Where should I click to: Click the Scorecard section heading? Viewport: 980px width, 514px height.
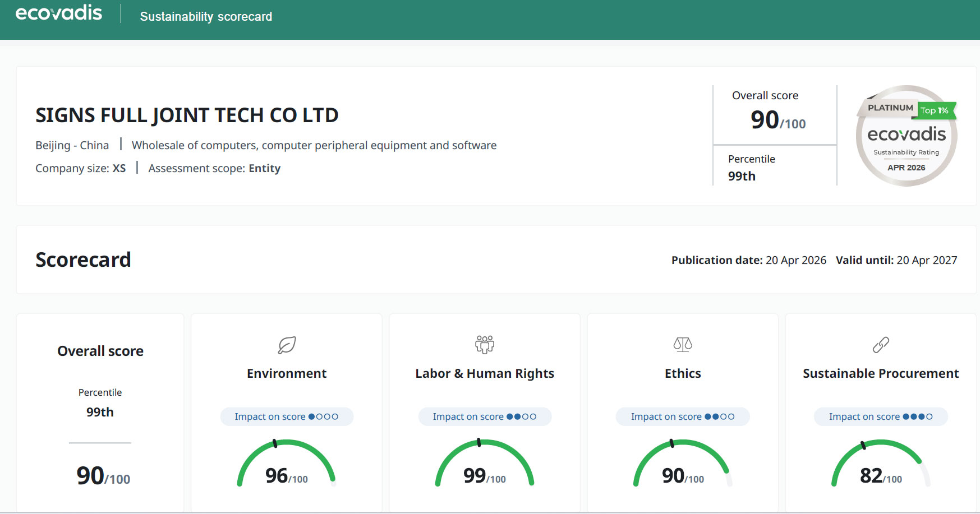tap(83, 260)
